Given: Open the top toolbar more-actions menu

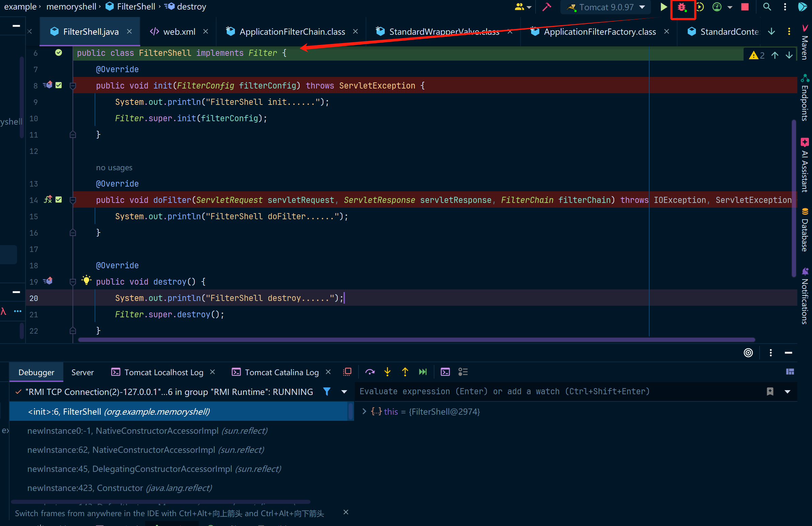Looking at the screenshot, I should pos(785,7).
